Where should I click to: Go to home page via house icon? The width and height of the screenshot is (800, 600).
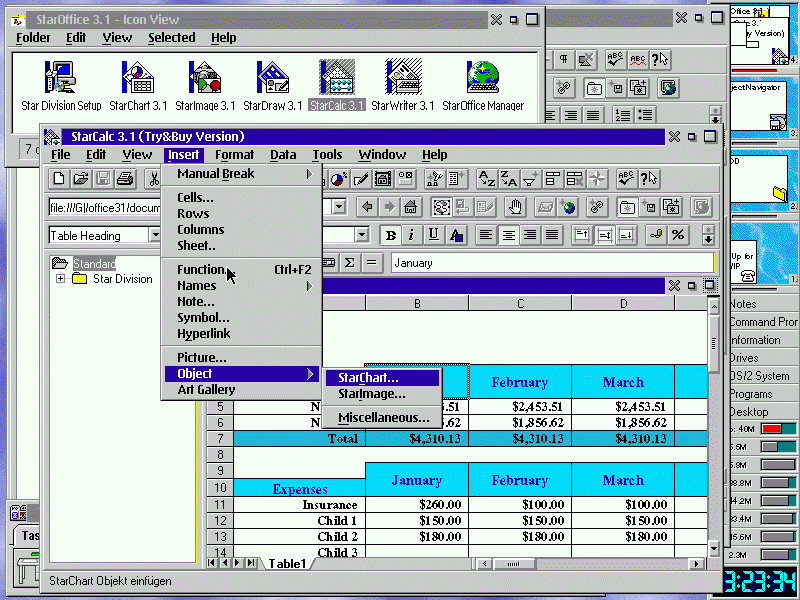(411, 207)
